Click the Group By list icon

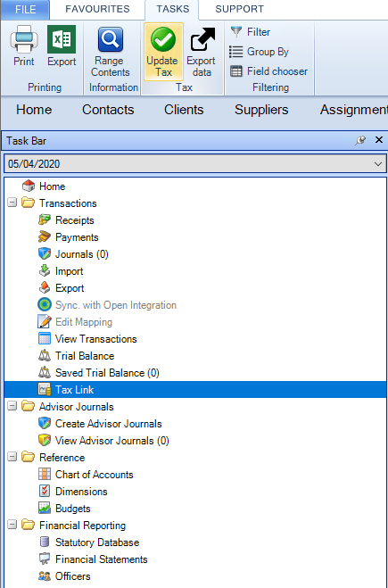(236, 52)
